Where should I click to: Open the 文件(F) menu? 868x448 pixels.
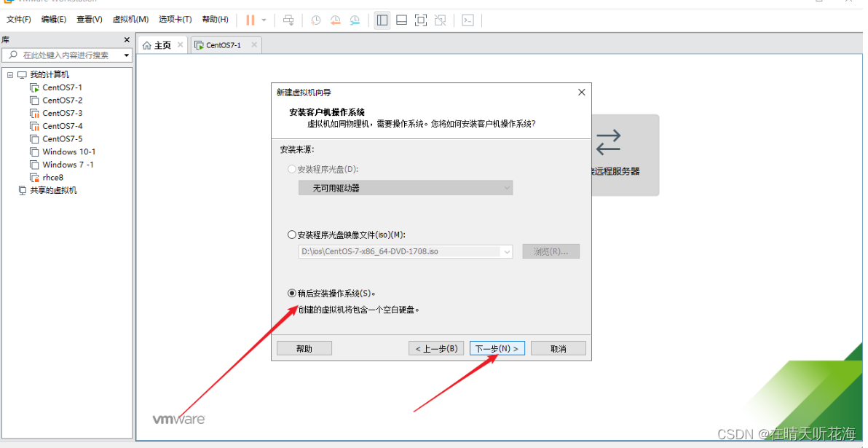19,20
